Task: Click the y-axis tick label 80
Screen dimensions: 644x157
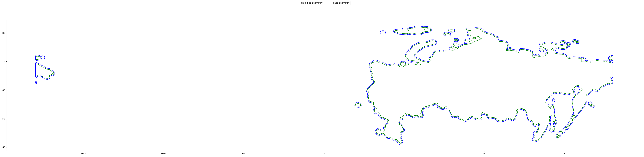Action: click(x=4, y=33)
